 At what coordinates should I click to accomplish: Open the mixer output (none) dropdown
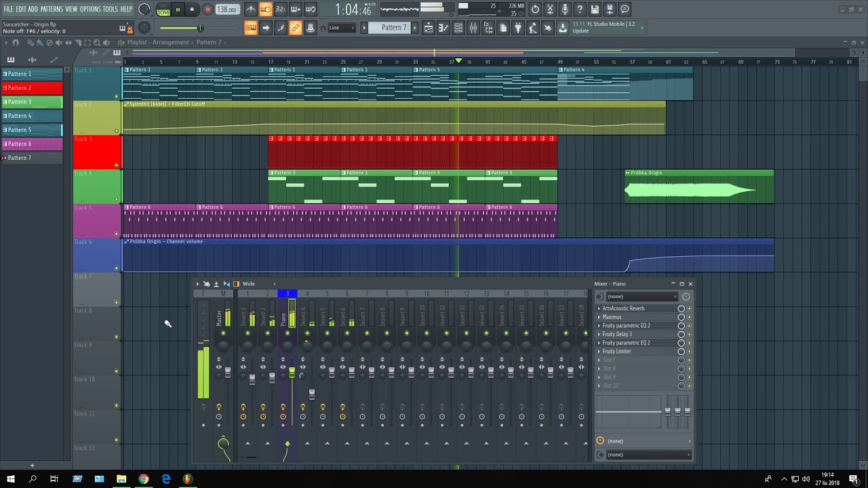click(648, 455)
